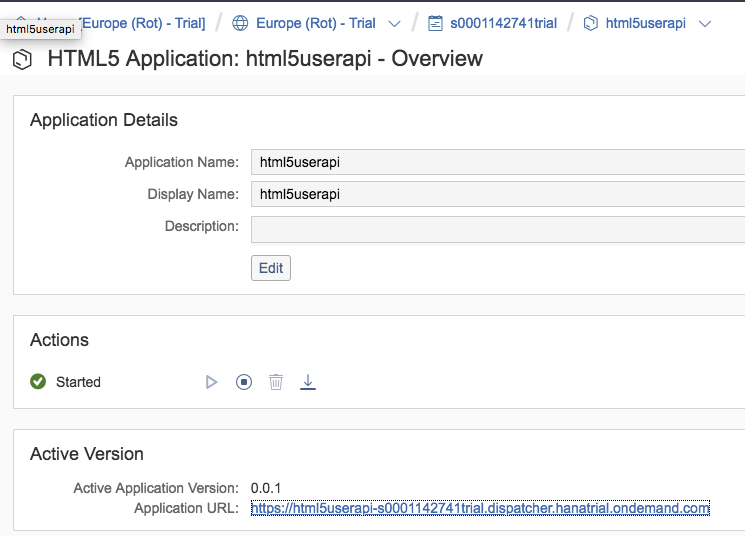Click the empty Description field
Image resolution: width=745 pixels, height=536 pixels.
(497, 229)
